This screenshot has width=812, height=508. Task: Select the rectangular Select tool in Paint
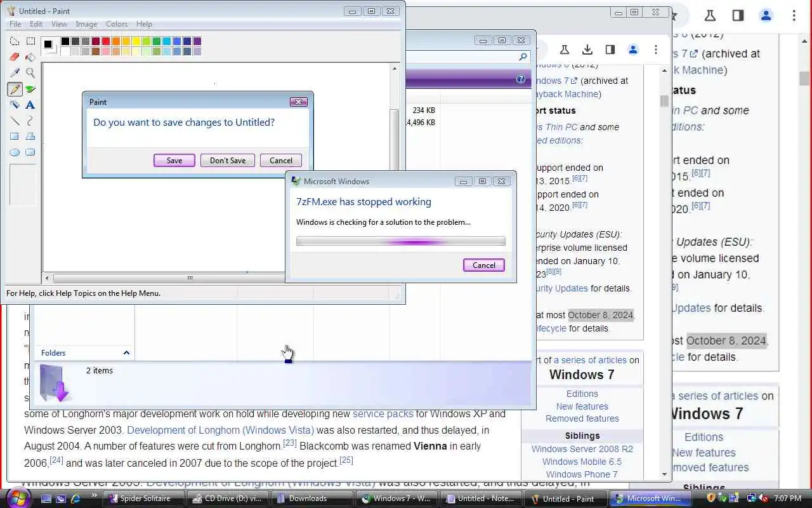pyautogui.click(x=30, y=41)
